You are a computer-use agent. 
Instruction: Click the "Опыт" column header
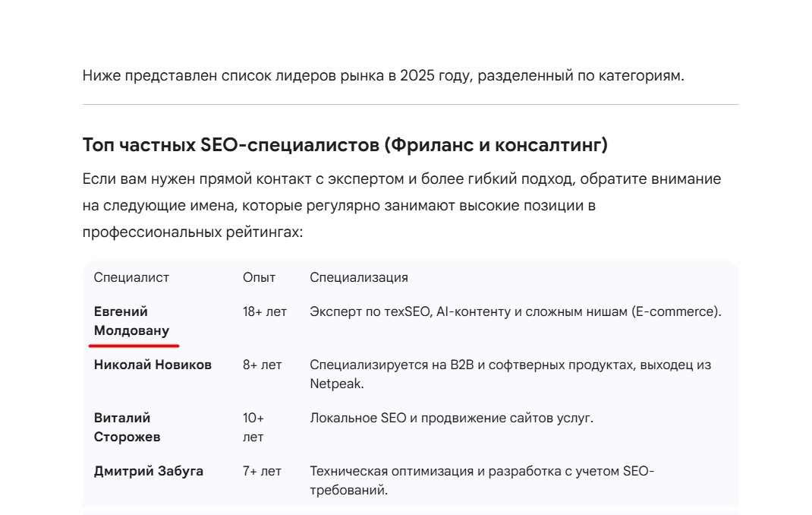tap(259, 277)
